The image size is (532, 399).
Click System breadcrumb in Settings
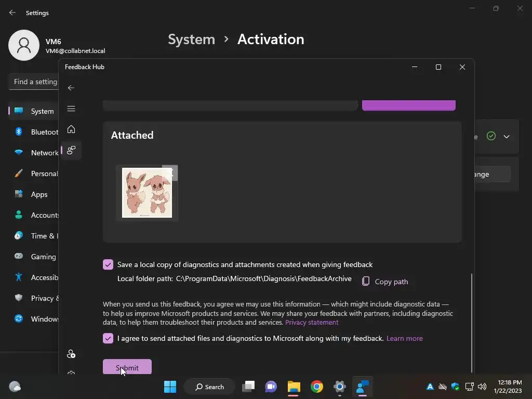(191, 39)
